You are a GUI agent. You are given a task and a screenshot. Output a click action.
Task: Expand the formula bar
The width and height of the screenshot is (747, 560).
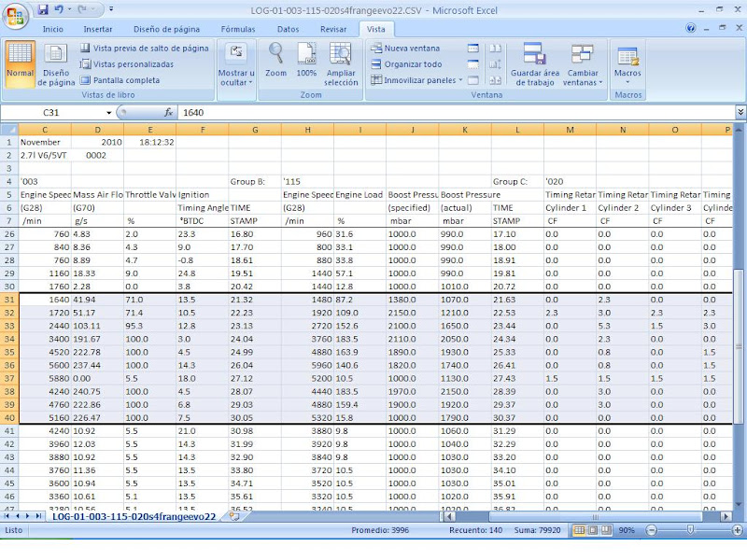(740, 112)
